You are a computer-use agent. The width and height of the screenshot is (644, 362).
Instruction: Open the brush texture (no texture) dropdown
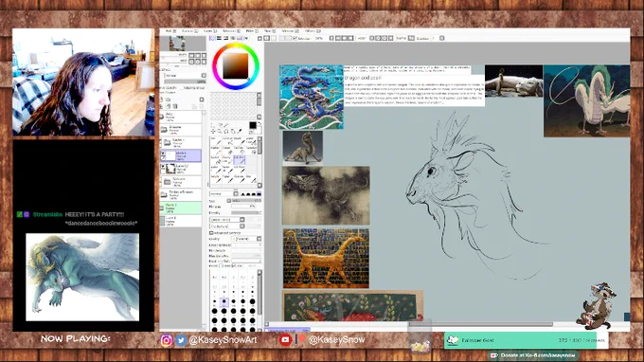pyautogui.click(x=227, y=226)
